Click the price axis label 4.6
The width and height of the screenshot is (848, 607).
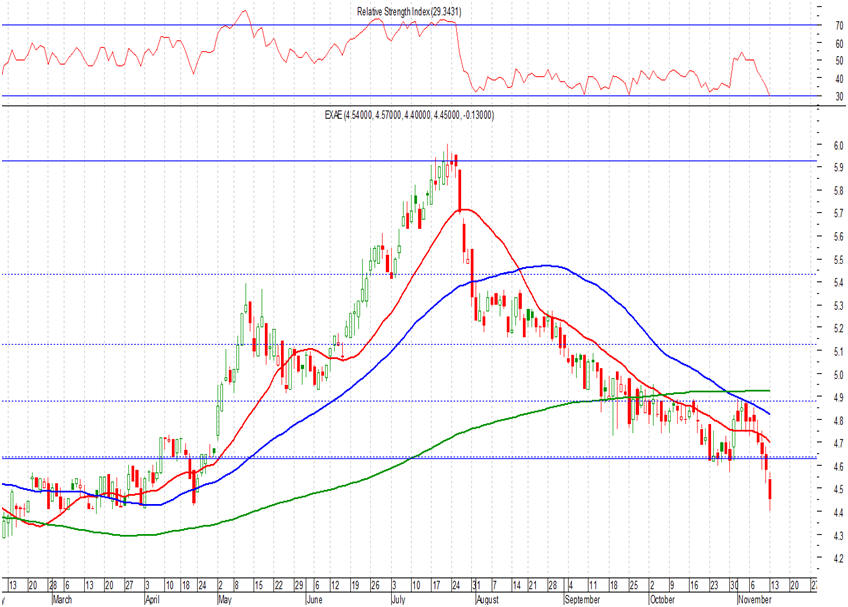click(838, 466)
